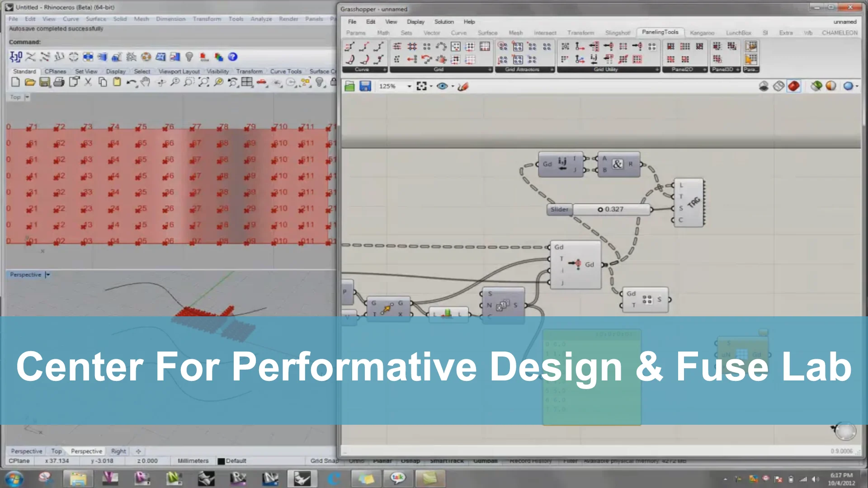Select the Zoom Extents icon in Rhino toolbar

pos(205,83)
